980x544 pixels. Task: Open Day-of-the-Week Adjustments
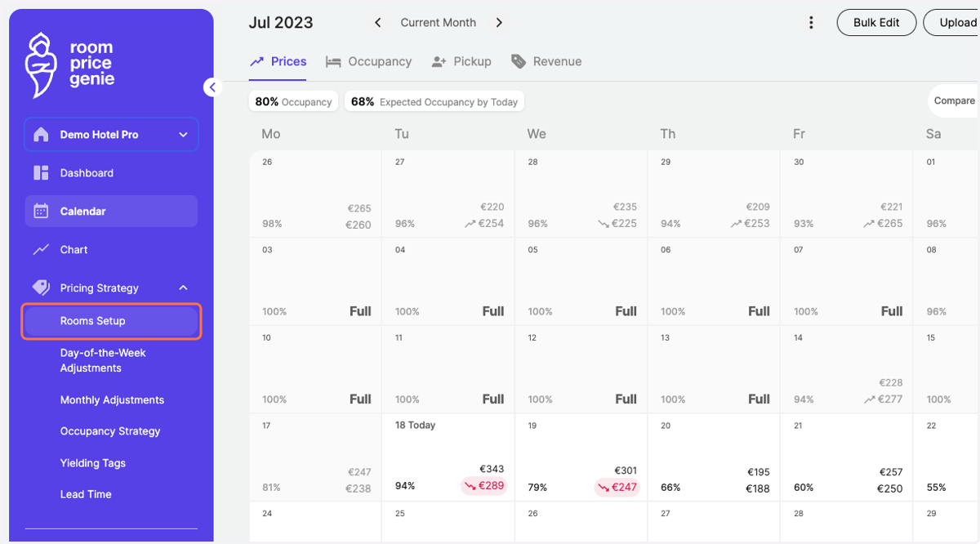point(103,360)
